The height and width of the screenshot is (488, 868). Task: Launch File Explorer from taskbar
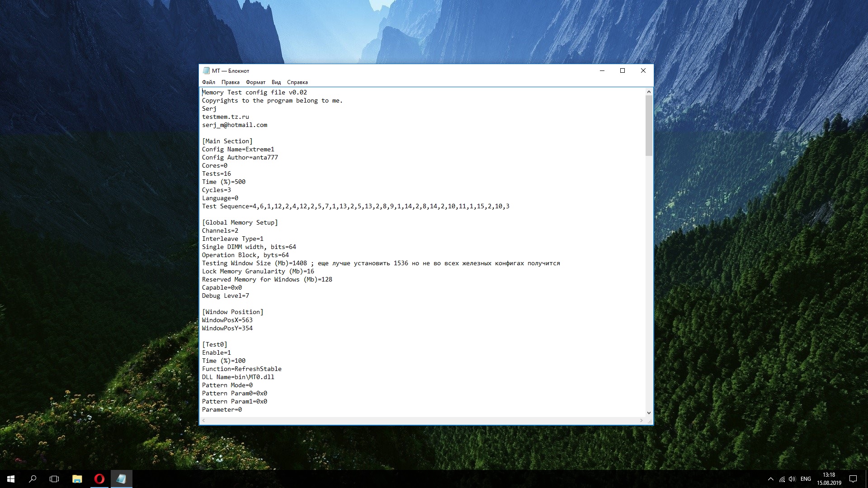(77, 479)
